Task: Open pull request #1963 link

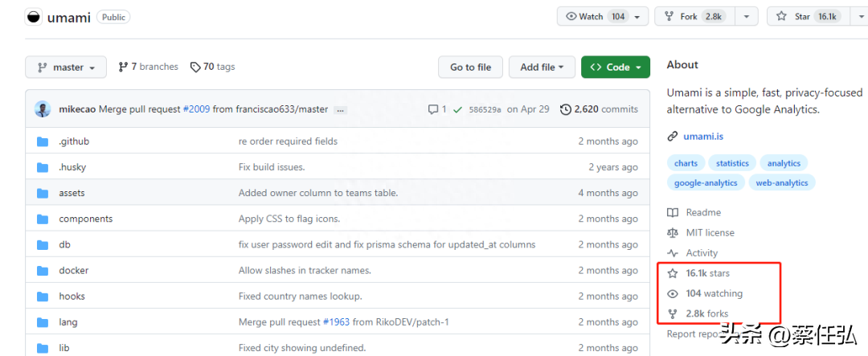Action: (336, 322)
